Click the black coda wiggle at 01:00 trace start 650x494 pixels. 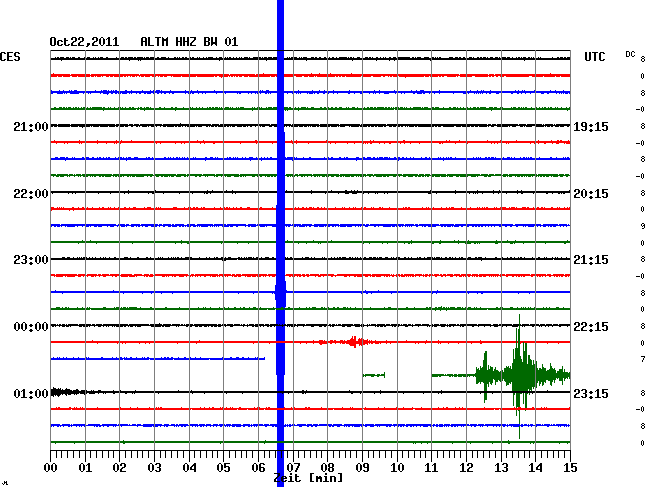(x=68, y=392)
